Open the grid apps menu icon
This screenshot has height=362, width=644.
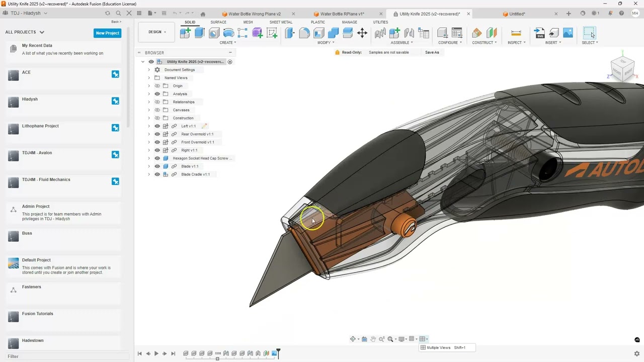(139, 14)
